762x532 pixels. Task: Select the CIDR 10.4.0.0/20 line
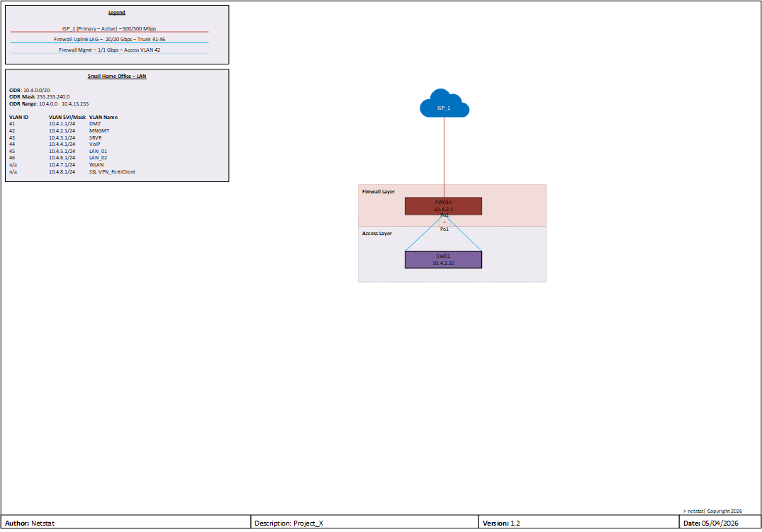[x=29, y=91]
